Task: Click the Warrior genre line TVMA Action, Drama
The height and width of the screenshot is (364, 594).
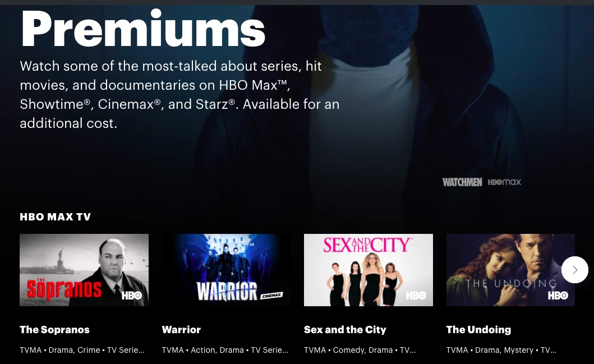Action: tap(225, 350)
